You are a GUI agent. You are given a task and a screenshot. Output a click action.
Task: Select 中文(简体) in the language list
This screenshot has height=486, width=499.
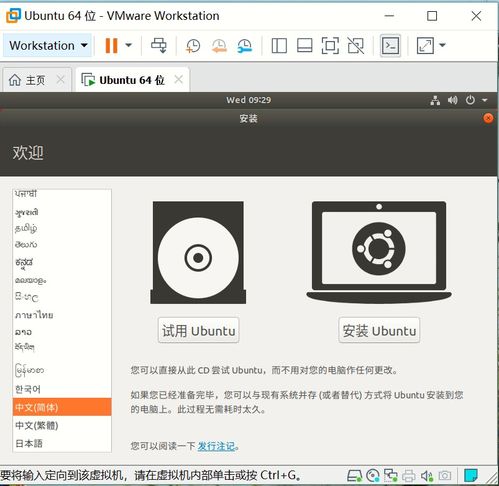click(x=62, y=407)
